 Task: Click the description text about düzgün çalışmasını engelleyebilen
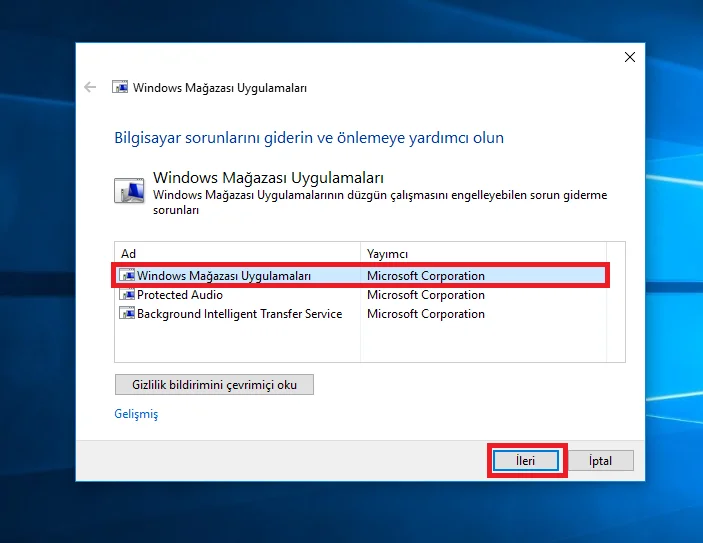380,202
